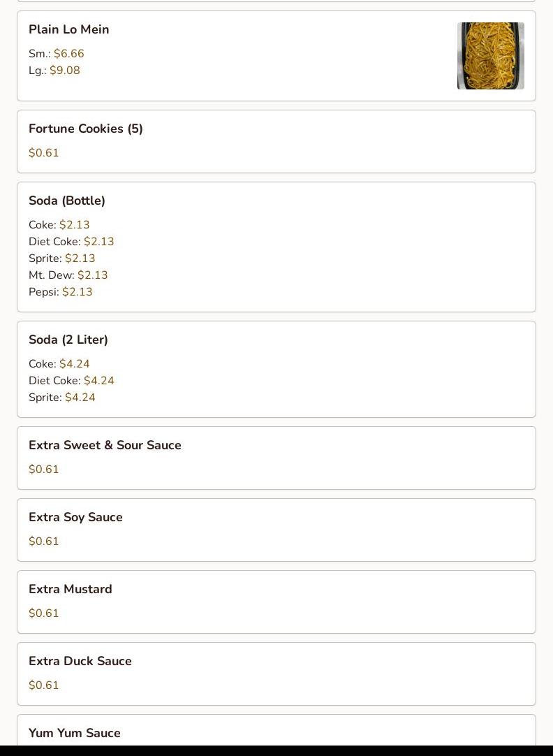
Task: Select the Fortune Cookies $0.61 price
Action: [44, 153]
